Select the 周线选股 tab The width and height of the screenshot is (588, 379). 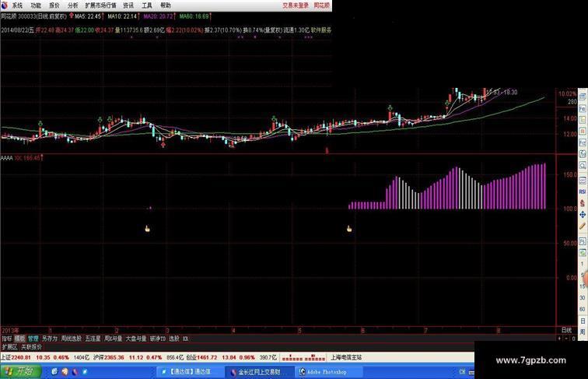[x=72, y=339]
